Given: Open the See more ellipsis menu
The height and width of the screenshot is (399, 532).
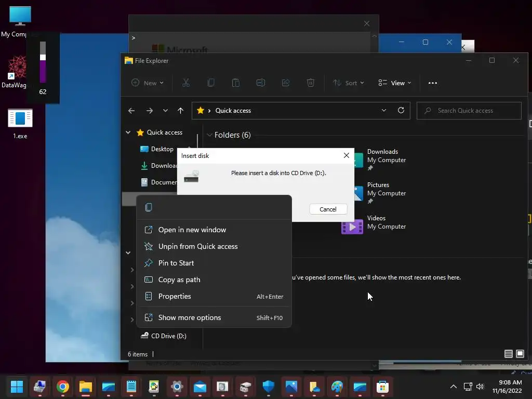Looking at the screenshot, I should 433,83.
